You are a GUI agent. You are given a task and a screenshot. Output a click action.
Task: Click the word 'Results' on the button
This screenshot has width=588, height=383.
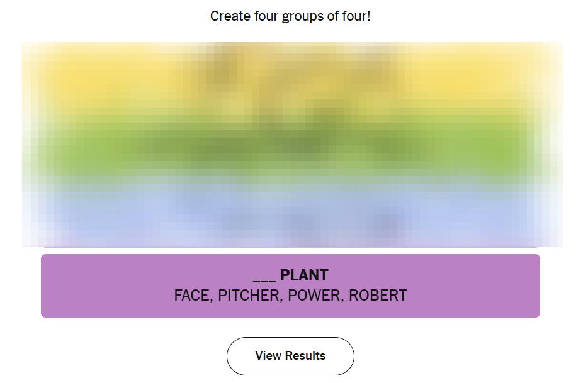pyautogui.click(x=305, y=356)
